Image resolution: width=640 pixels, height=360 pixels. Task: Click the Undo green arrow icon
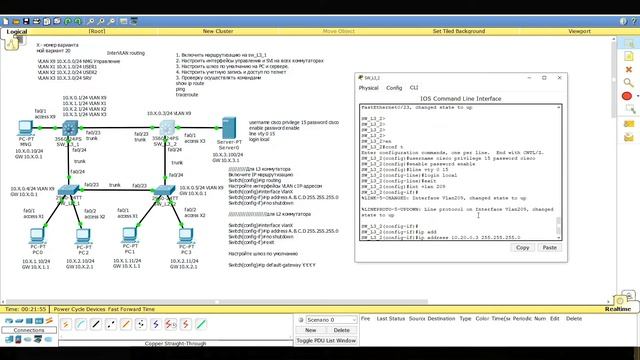(68, 21)
